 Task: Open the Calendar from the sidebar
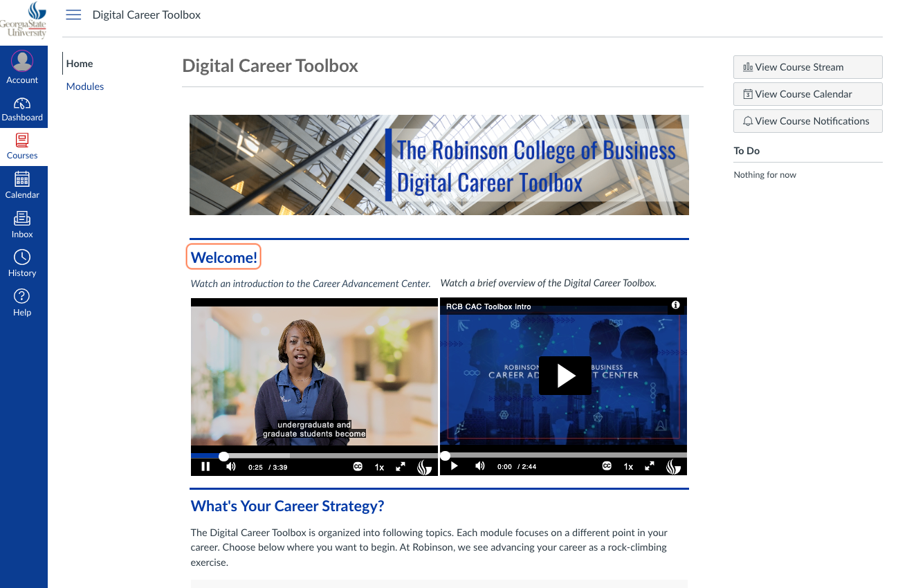[22, 185]
